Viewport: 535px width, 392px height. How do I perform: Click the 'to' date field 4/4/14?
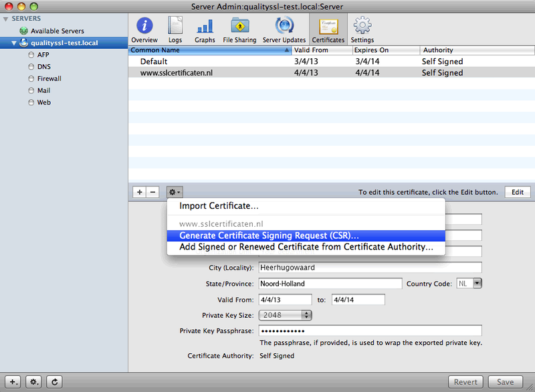358,300
